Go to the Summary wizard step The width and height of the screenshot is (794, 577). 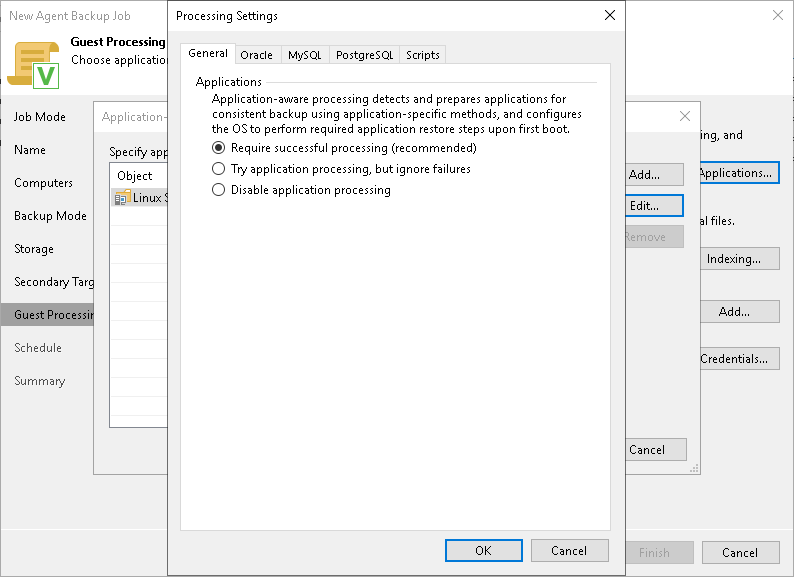pos(39,380)
